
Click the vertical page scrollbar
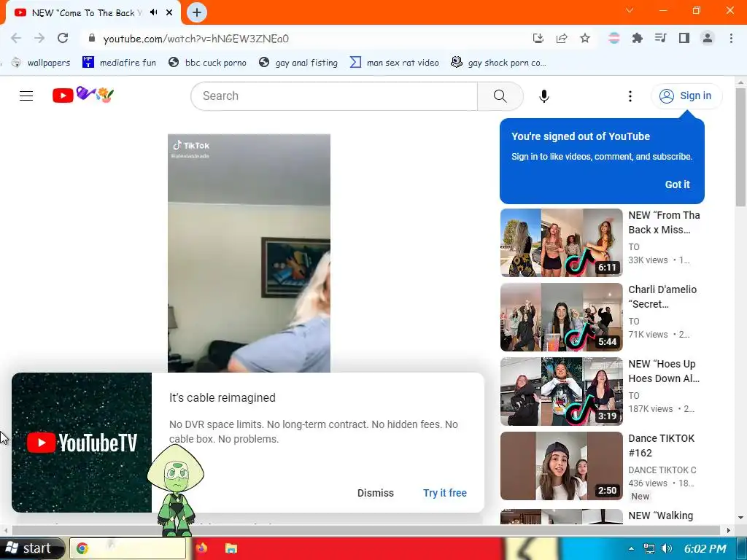tap(740, 147)
